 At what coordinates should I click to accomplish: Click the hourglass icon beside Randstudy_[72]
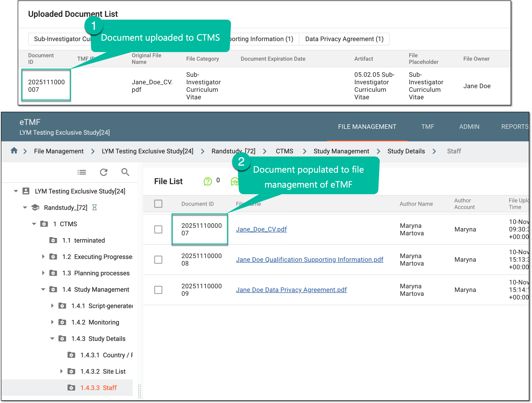(94, 207)
